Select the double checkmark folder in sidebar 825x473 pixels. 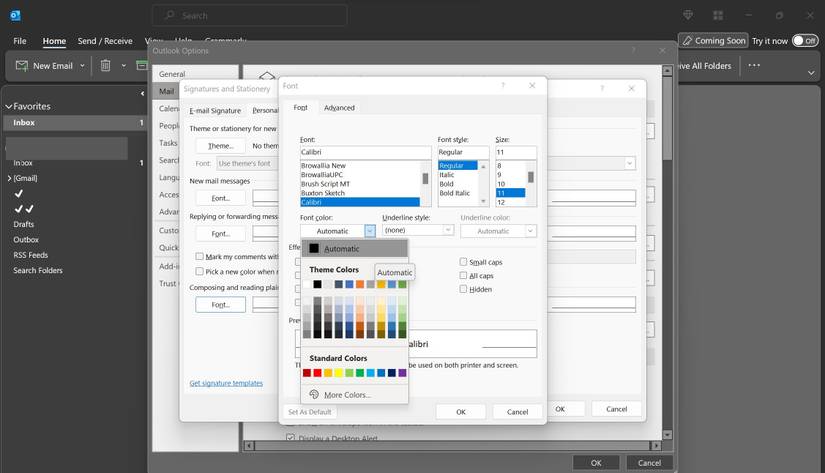click(x=24, y=209)
